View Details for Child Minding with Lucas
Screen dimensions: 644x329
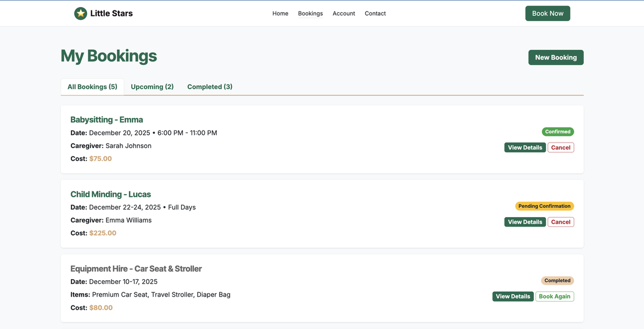pos(525,222)
